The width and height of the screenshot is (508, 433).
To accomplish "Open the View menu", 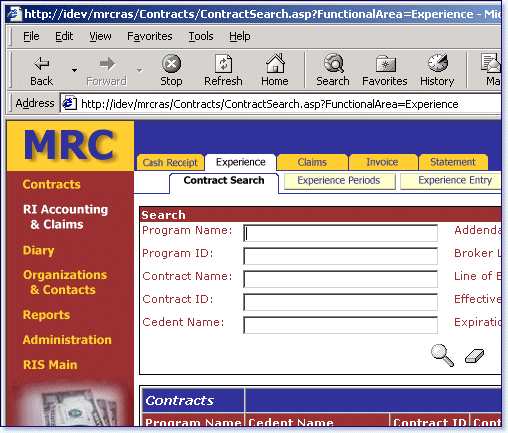I will pos(100,36).
